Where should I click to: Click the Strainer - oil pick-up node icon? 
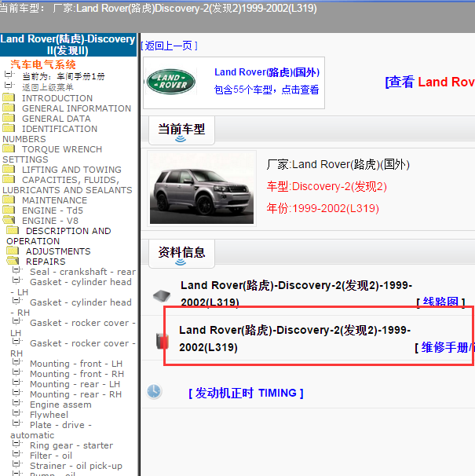17,464
